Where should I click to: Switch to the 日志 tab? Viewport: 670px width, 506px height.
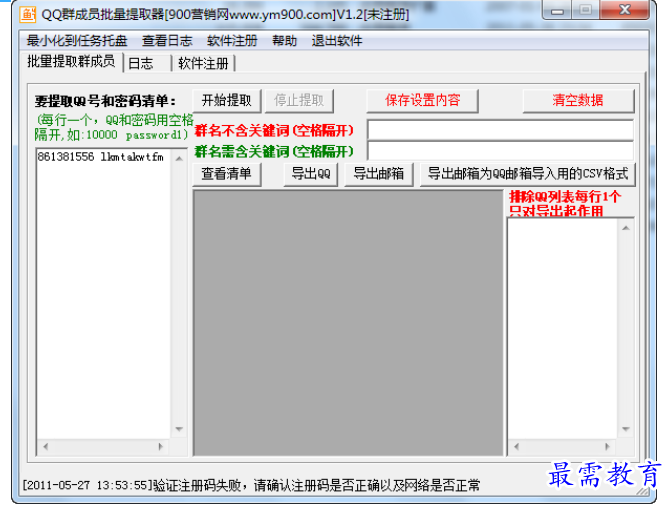coord(147,63)
